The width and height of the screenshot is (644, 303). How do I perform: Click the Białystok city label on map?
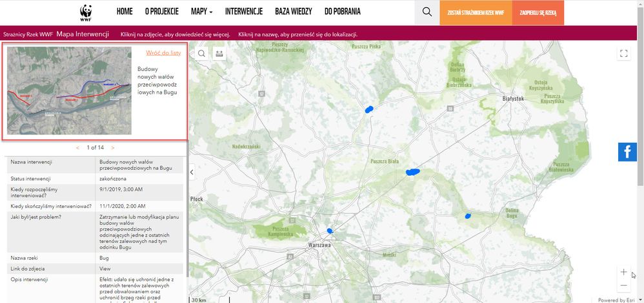point(514,99)
